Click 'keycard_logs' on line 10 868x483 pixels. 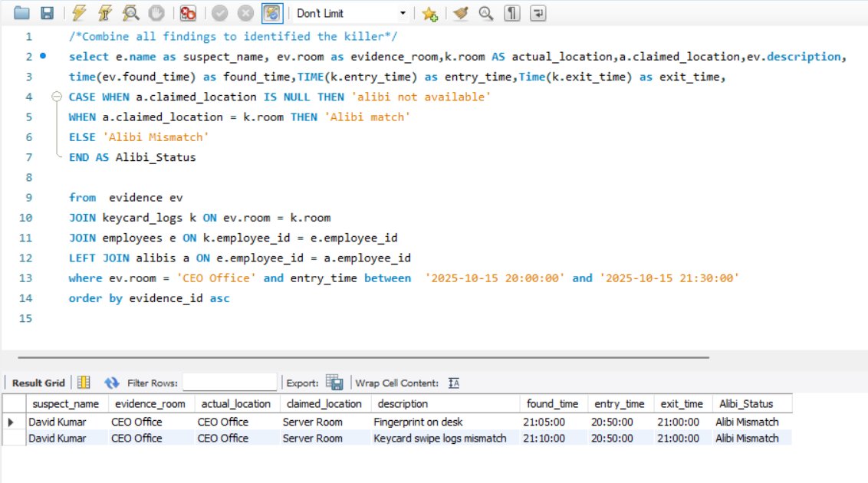coord(143,218)
